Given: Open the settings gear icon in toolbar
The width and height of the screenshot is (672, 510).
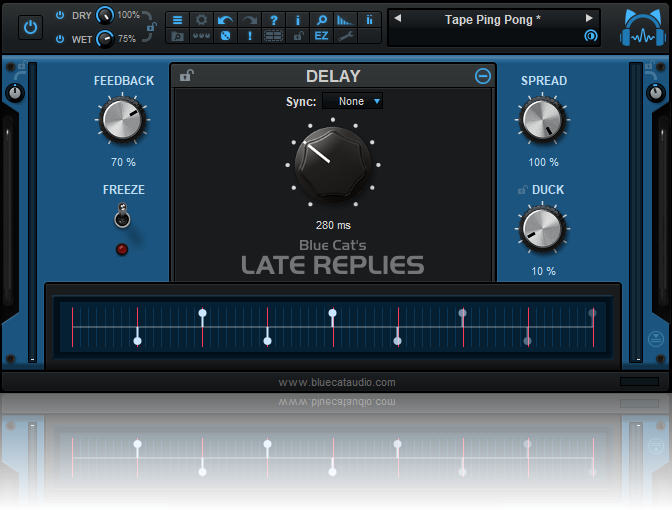Looking at the screenshot, I should point(201,20).
